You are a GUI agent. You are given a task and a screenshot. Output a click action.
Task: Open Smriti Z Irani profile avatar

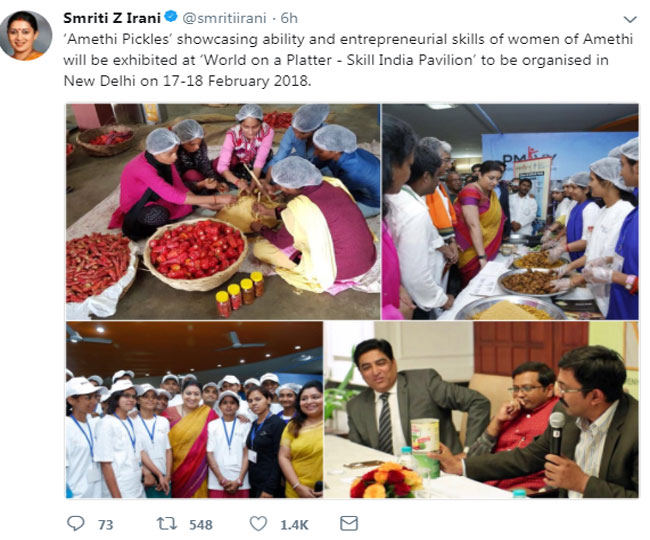coord(26,36)
